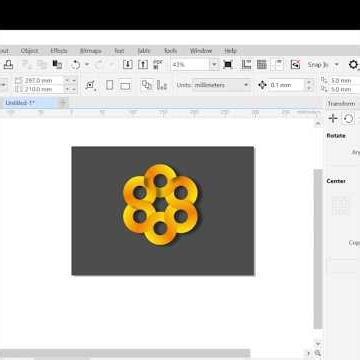Click the page height spinner arrows
The image size is (360, 360).
[x=70, y=89]
